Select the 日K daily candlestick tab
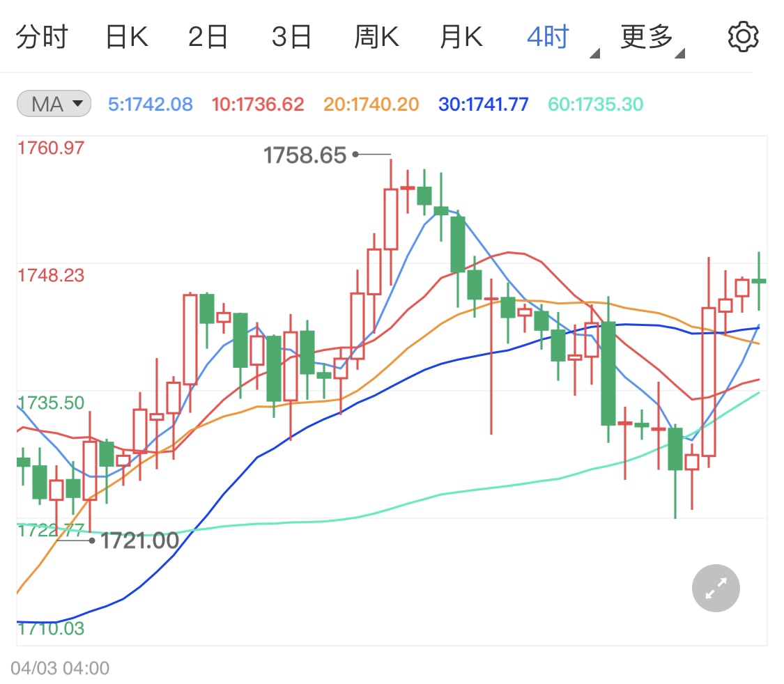 point(127,36)
